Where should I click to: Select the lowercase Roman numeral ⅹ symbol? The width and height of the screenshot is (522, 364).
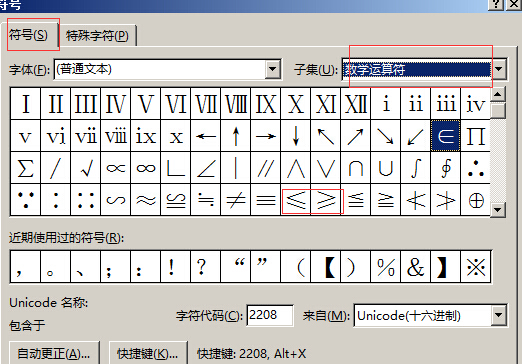coord(176,136)
